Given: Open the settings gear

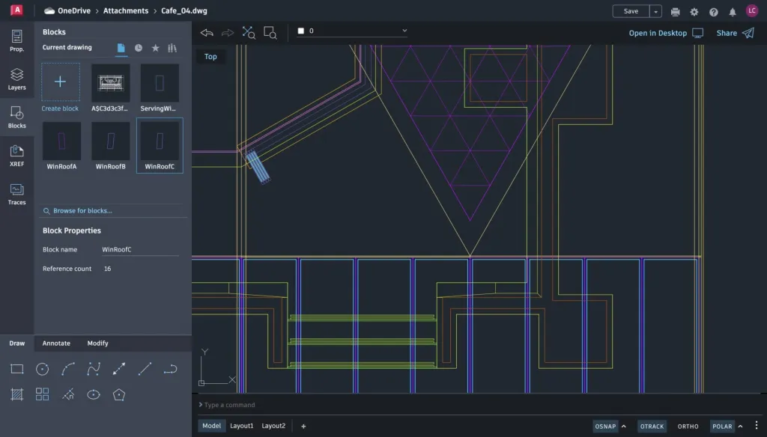Looking at the screenshot, I should click(694, 12).
